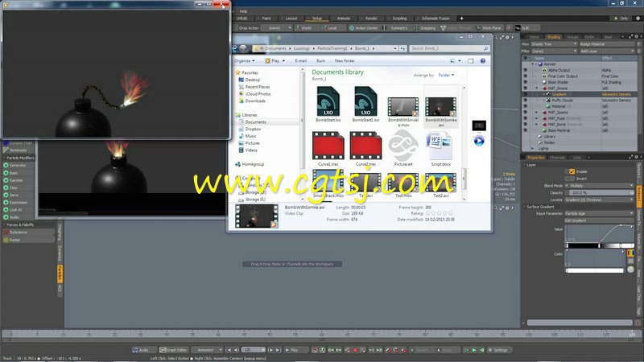Image resolution: width=644 pixels, height=362 pixels.
Task: Open Input Parameter Particle Age dropdown
Action: 599,213
